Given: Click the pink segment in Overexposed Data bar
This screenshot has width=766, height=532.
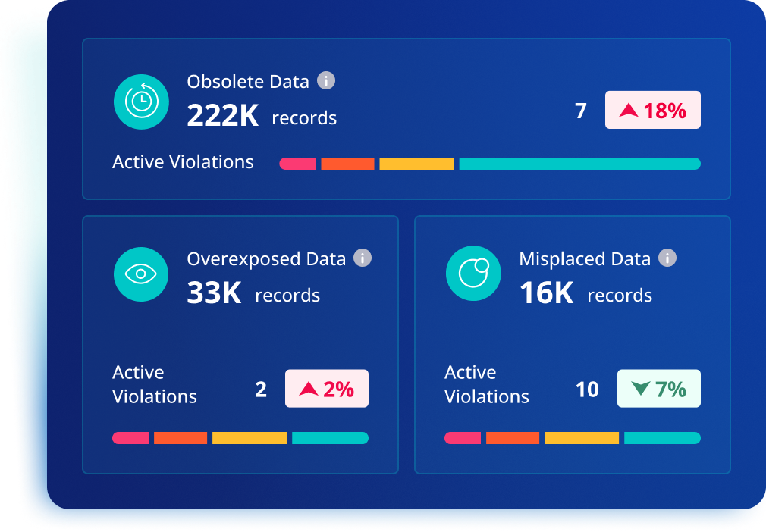Looking at the screenshot, I should [130, 438].
